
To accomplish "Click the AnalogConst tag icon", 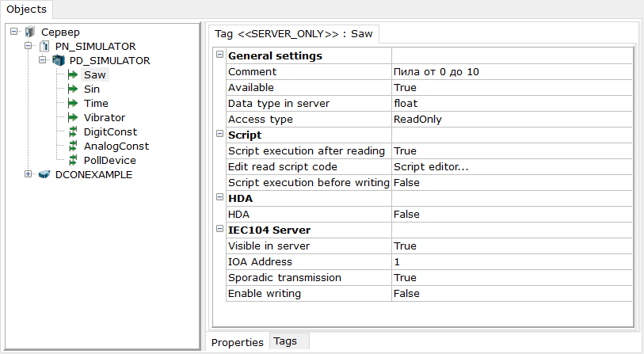I will (x=73, y=146).
